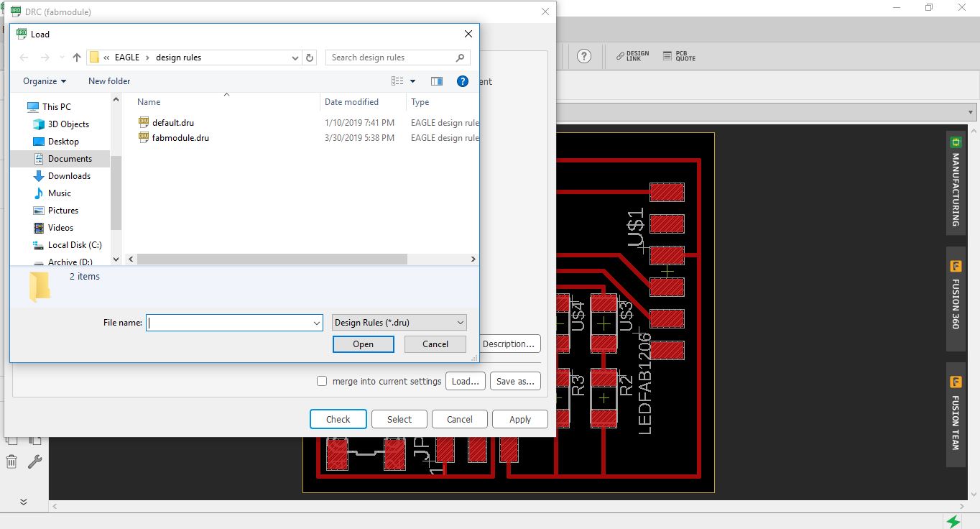This screenshot has height=529, width=980.
Task: Open Design Link in EAGLE toolbar
Action: [x=632, y=56]
